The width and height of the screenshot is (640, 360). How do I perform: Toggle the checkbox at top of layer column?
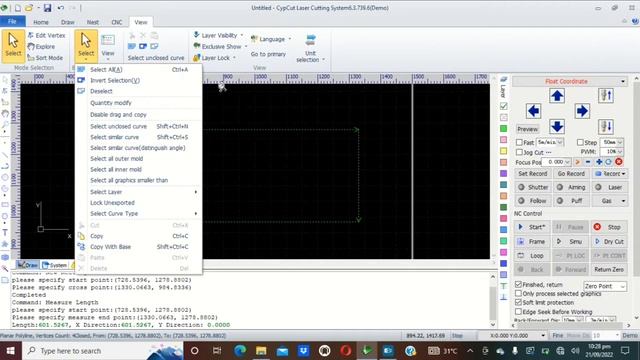[504, 106]
